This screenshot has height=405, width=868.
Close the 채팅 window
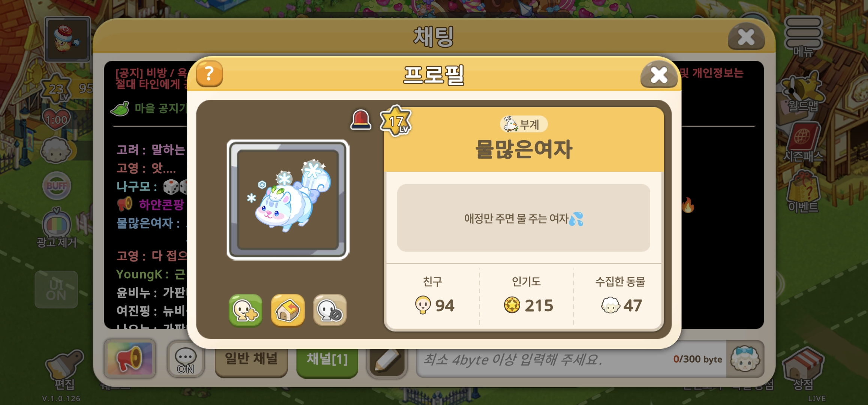pyautogui.click(x=746, y=37)
